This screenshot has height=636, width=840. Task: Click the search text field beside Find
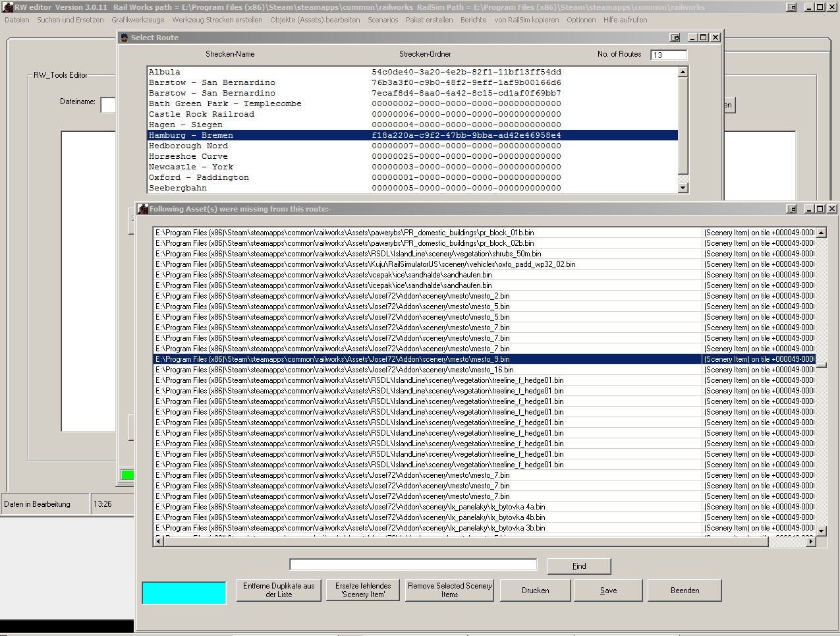click(x=413, y=565)
